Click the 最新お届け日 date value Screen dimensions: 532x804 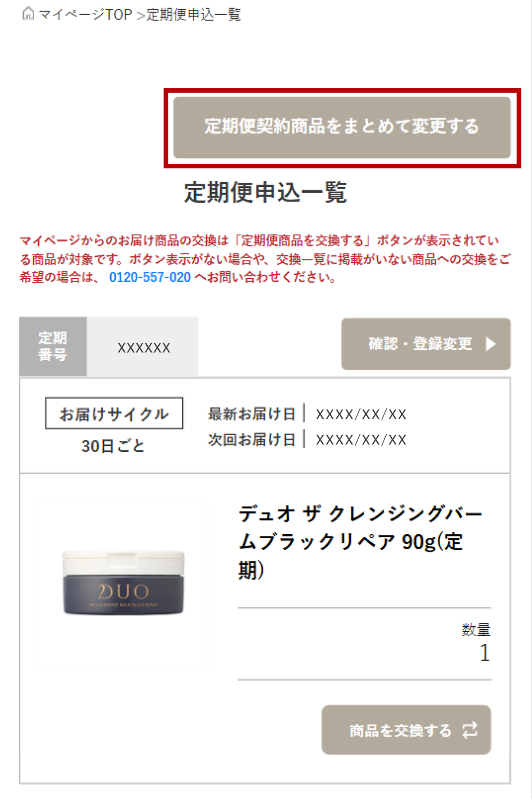(361, 414)
